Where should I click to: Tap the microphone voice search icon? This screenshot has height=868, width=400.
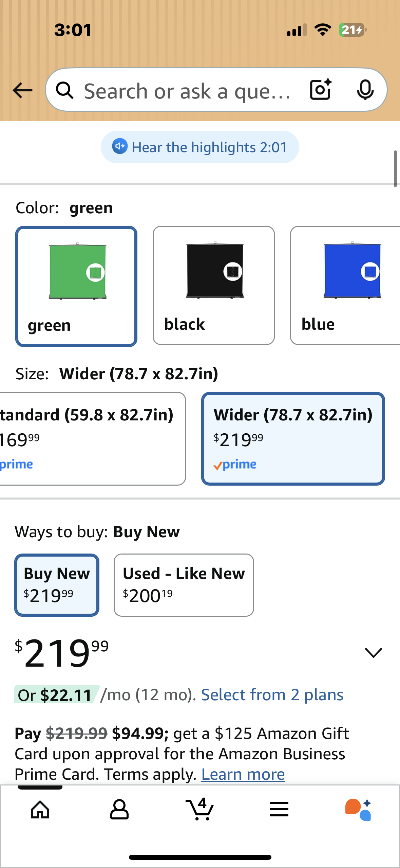click(x=365, y=90)
